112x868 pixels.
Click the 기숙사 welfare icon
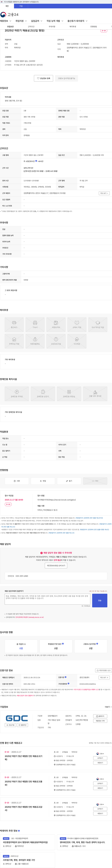(35, 324)
